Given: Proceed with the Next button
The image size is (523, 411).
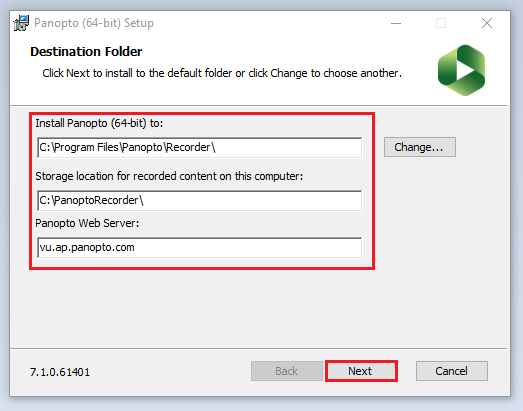Looking at the screenshot, I should [x=361, y=371].
